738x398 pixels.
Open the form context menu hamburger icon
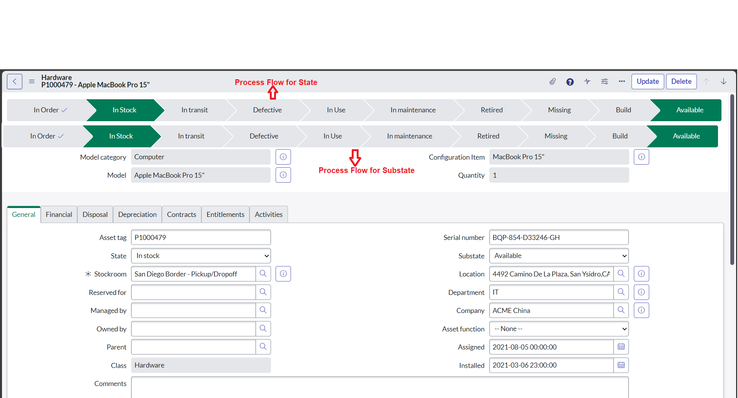[32, 81]
